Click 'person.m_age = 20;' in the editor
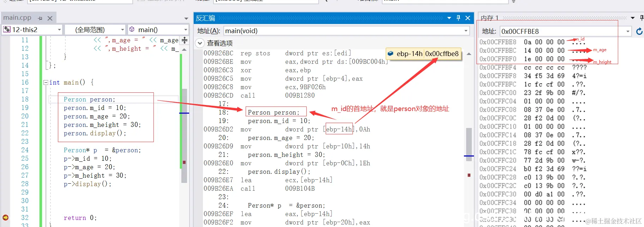This screenshot has width=644, height=227. (97, 116)
